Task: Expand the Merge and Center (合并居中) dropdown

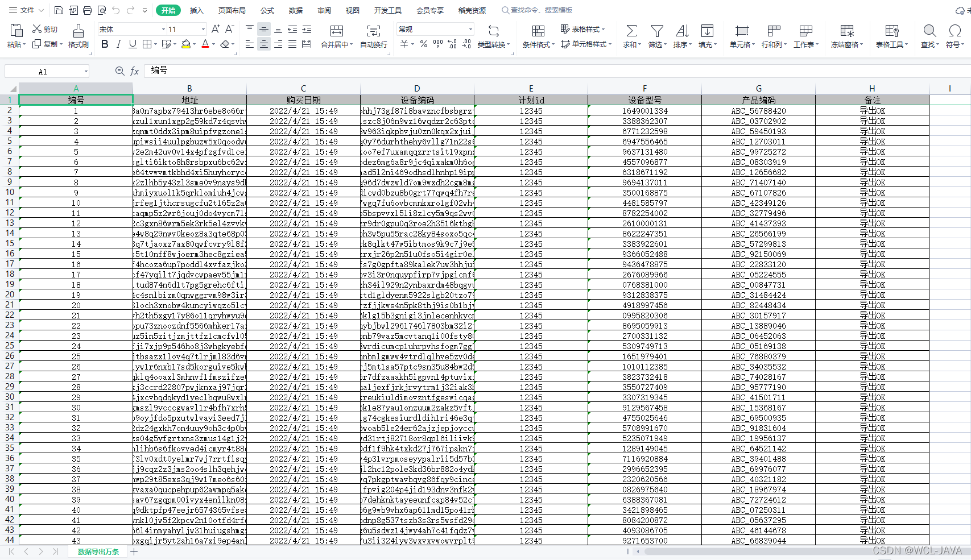Action: (x=352, y=44)
